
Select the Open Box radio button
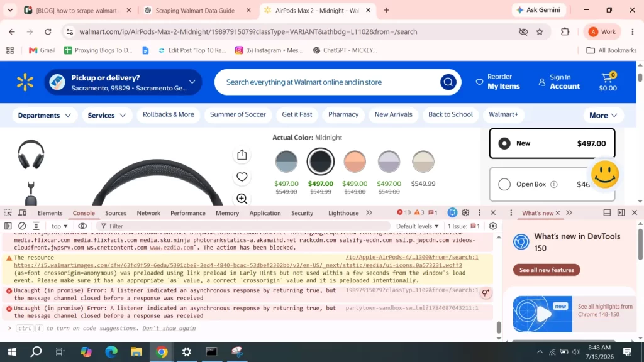point(504,184)
